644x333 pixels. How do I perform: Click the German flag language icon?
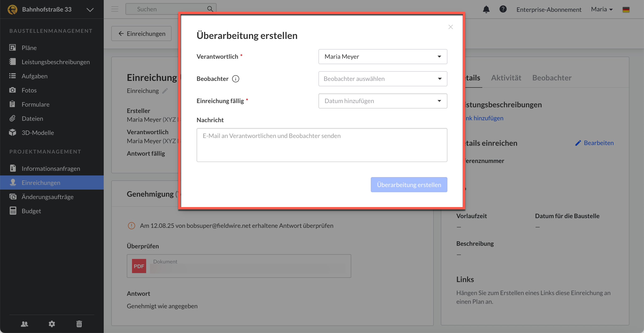(x=626, y=9)
